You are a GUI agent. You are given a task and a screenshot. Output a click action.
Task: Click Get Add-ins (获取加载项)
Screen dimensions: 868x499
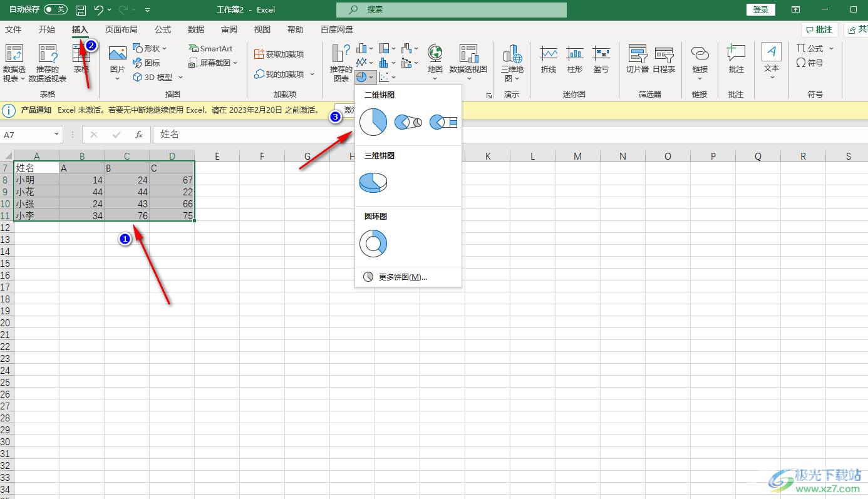(279, 54)
